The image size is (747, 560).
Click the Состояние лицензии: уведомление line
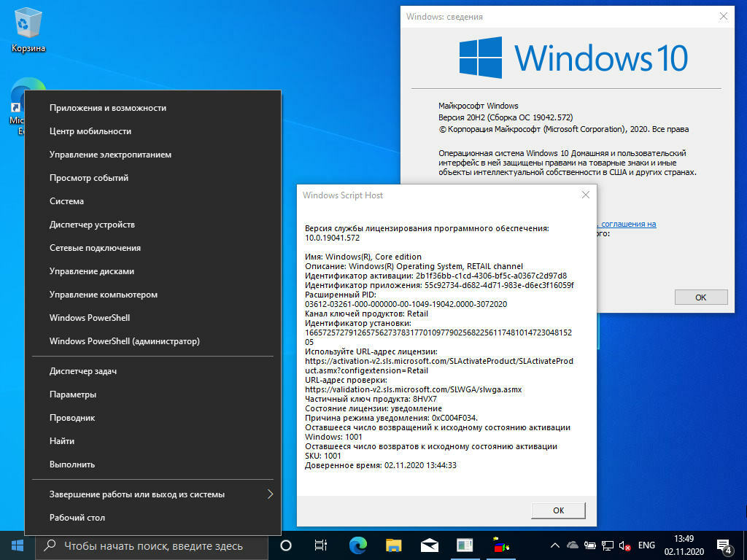coord(373,408)
